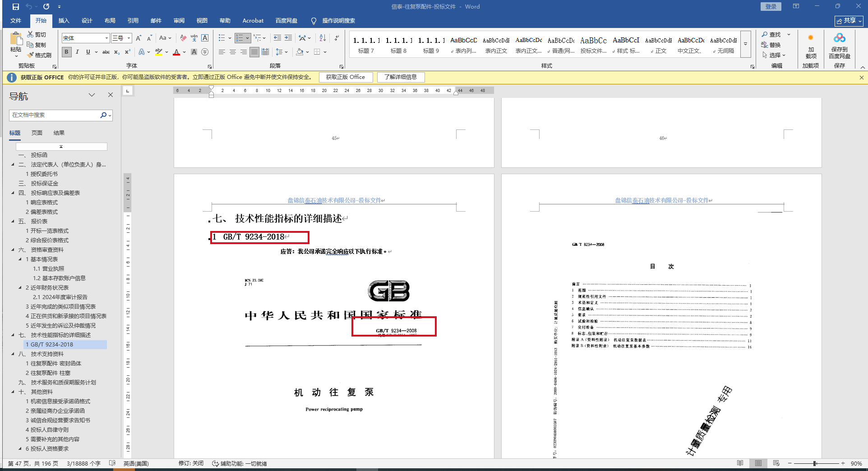The image size is (868, 471).
Task: Click the 登录 (Sign in) button
Action: [x=771, y=7]
